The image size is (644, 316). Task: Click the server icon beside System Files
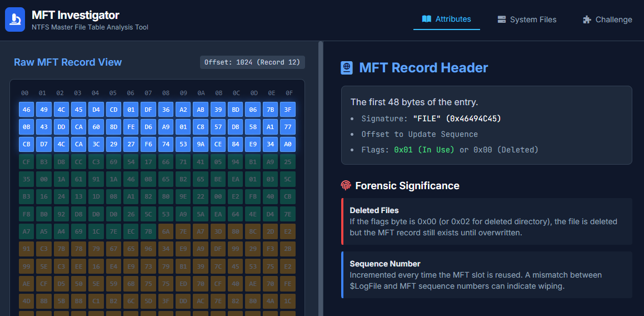click(x=502, y=19)
